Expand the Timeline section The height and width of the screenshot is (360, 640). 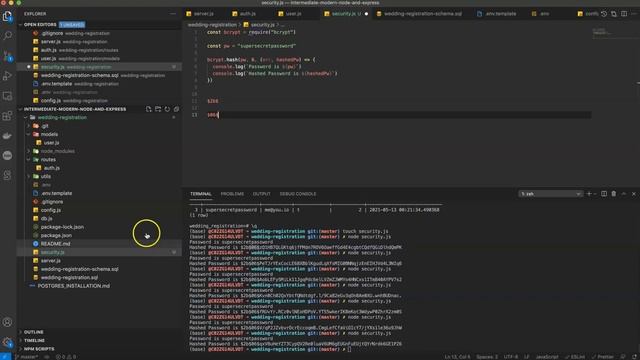[x=34, y=340]
